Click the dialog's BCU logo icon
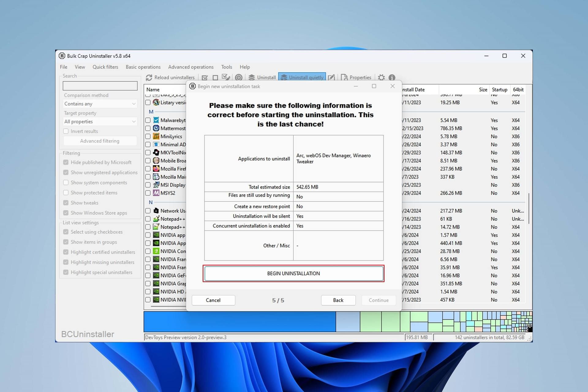588x392 pixels. 192,86
